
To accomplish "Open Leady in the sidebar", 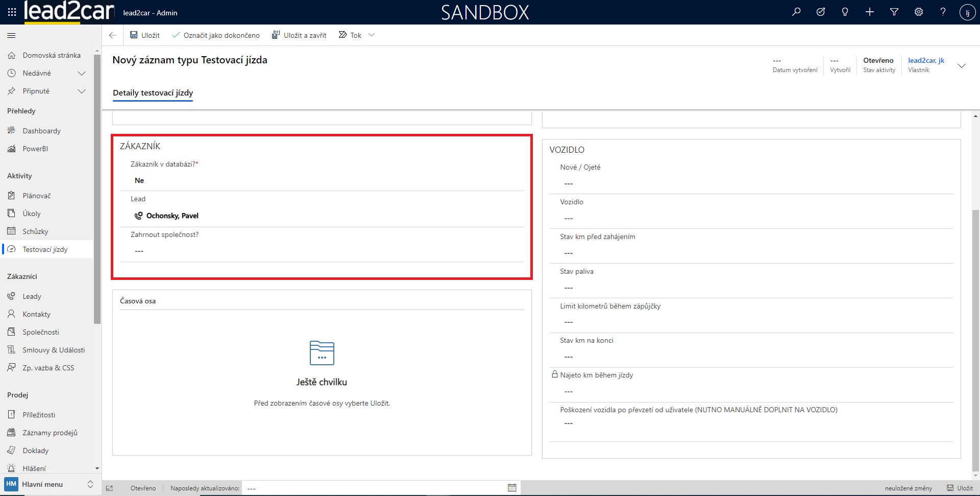I will (32, 296).
